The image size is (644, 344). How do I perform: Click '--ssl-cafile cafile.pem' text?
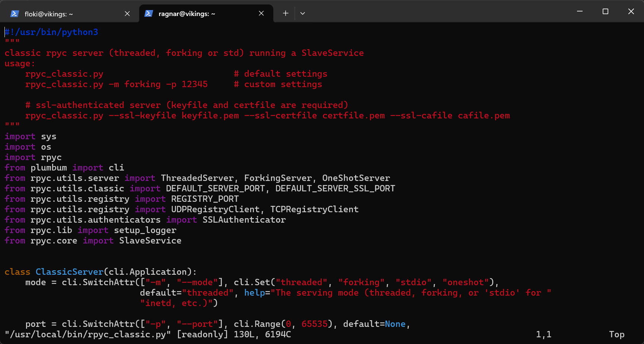click(450, 115)
